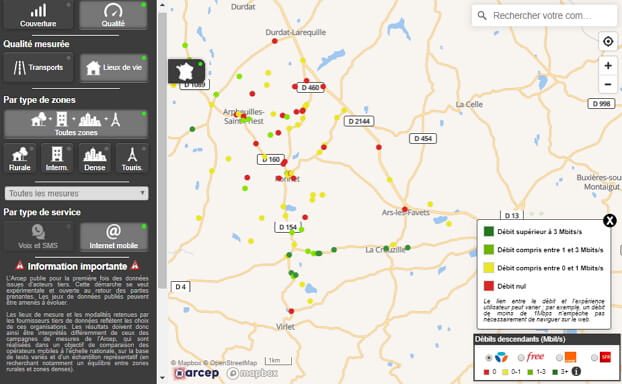This screenshot has height=384, width=622.
Task: Click the SFR logo
Action: pos(605,357)
